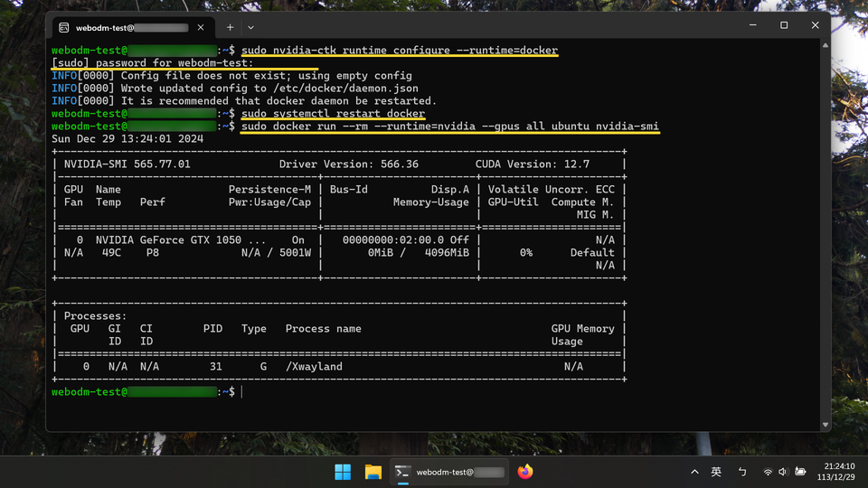Switch the 英 input language indicator

(716, 472)
